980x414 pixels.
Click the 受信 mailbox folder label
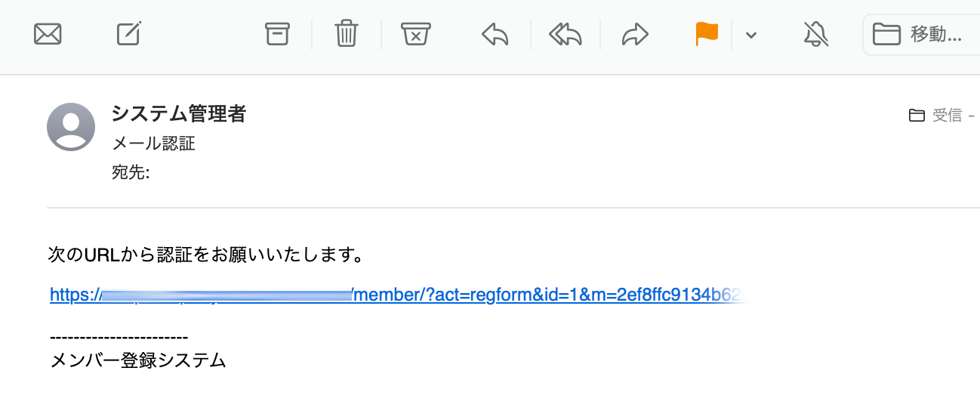click(947, 116)
